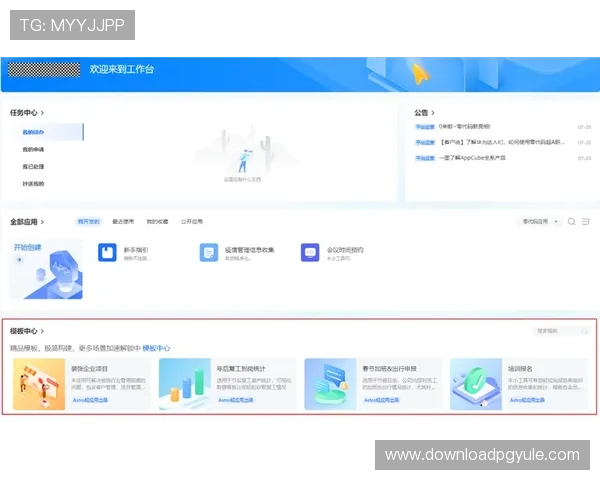
Task: Click the blue 模板中心 link
Action: [156, 348]
